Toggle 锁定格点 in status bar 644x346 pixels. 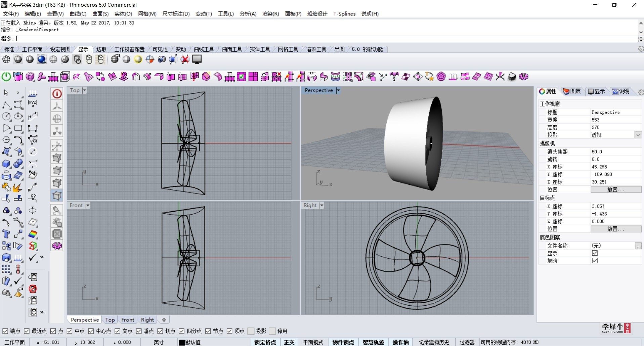click(x=265, y=342)
